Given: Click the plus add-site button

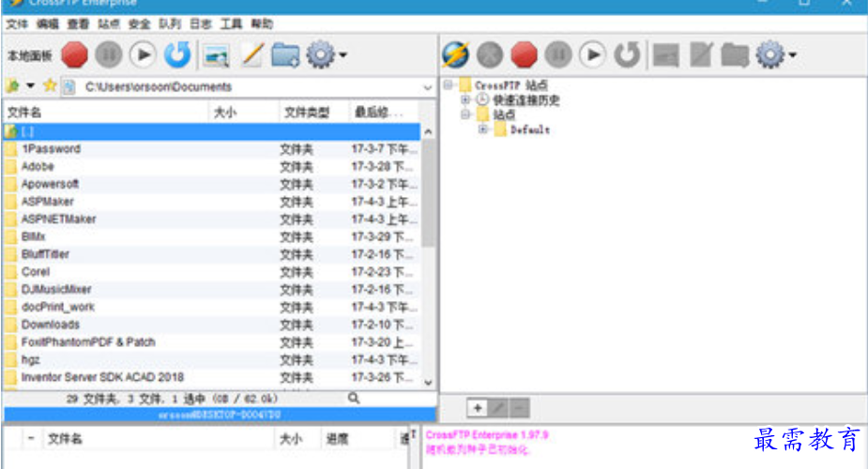Looking at the screenshot, I should [x=478, y=408].
